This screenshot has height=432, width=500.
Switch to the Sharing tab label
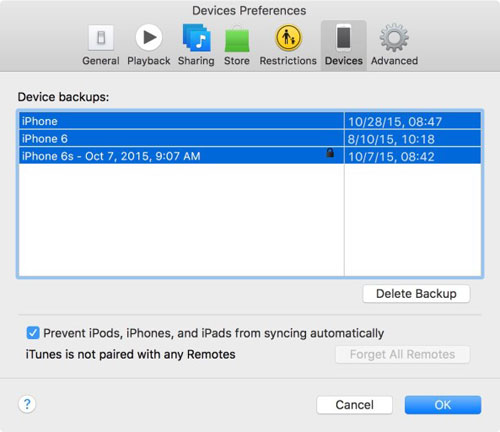coord(196,61)
